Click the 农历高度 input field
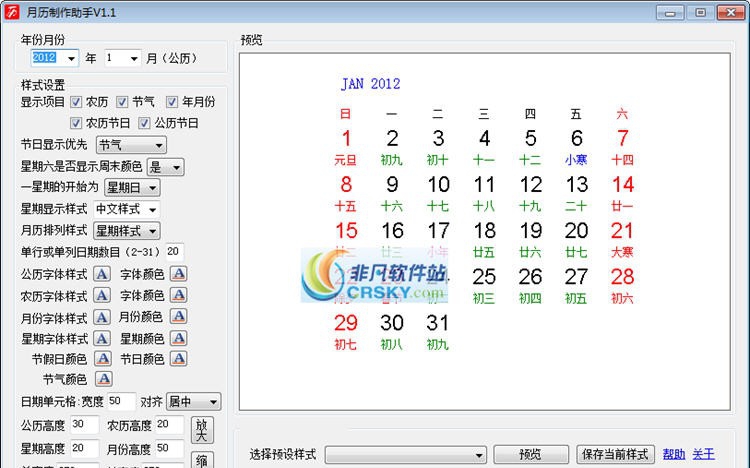The height and width of the screenshot is (468, 750). [x=169, y=424]
